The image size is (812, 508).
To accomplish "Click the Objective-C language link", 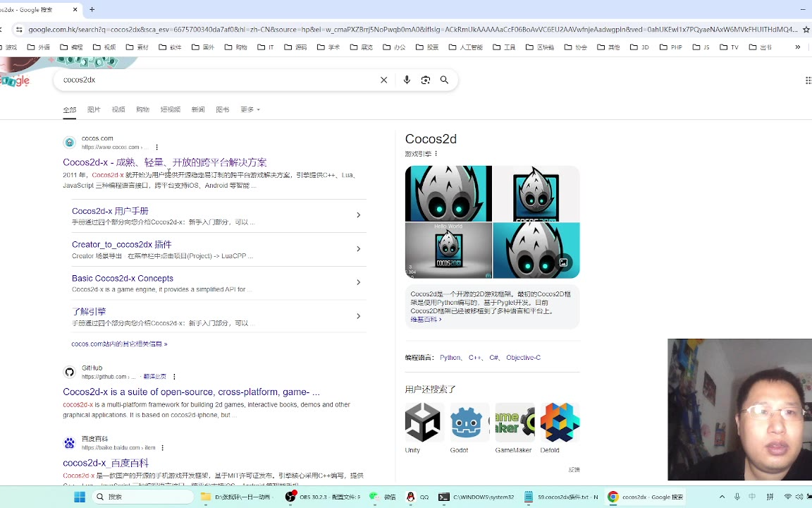I will point(523,358).
